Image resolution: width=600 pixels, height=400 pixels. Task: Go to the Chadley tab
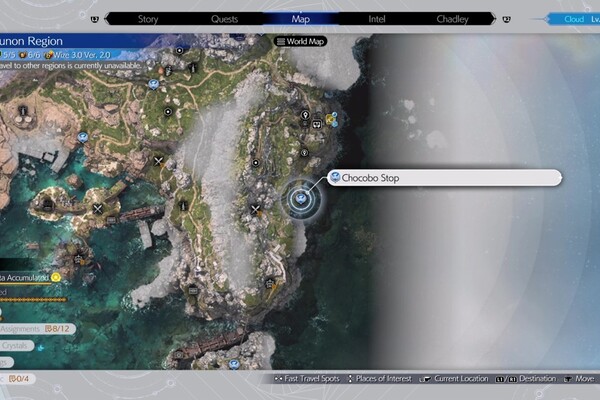click(x=452, y=19)
